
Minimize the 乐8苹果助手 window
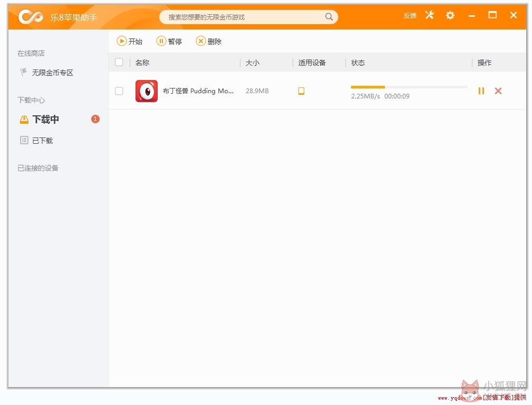click(x=471, y=16)
